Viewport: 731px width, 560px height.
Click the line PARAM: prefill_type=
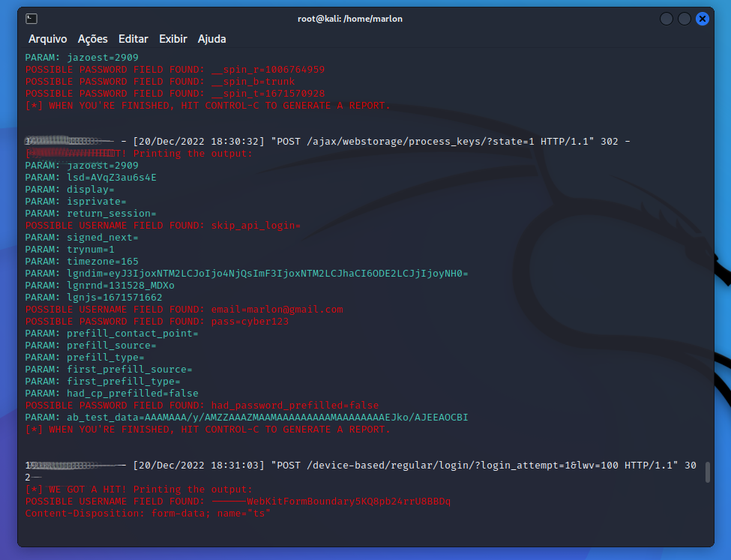(85, 358)
